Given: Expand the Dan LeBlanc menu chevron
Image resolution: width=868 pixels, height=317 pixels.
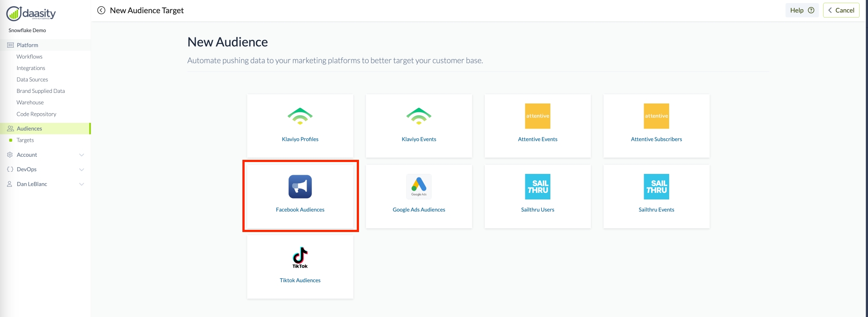Looking at the screenshot, I should tap(81, 184).
